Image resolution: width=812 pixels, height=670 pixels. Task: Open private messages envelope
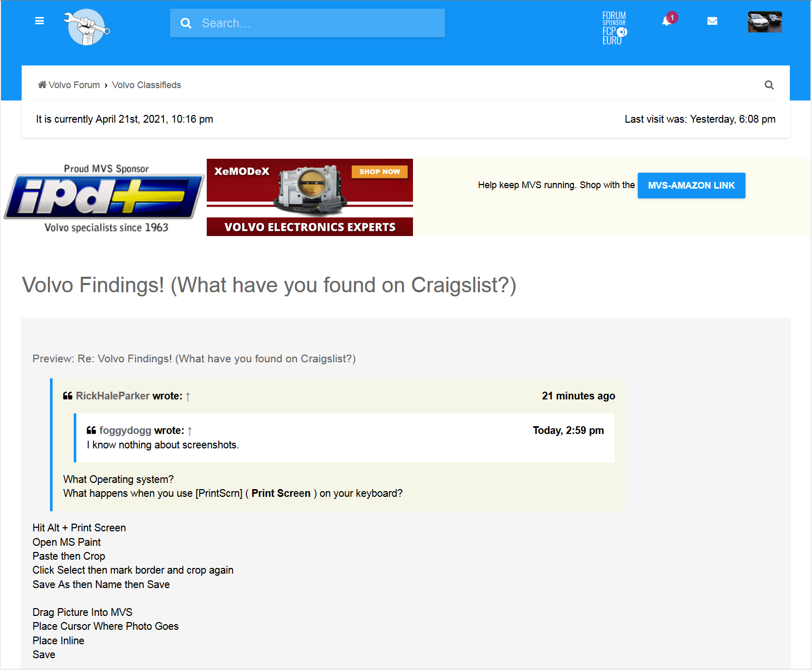[712, 21]
